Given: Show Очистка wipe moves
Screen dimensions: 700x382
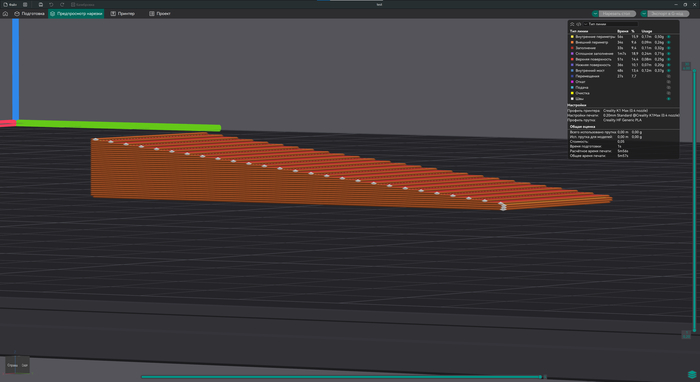Looking at the screenshot, I should coord(669,93).
